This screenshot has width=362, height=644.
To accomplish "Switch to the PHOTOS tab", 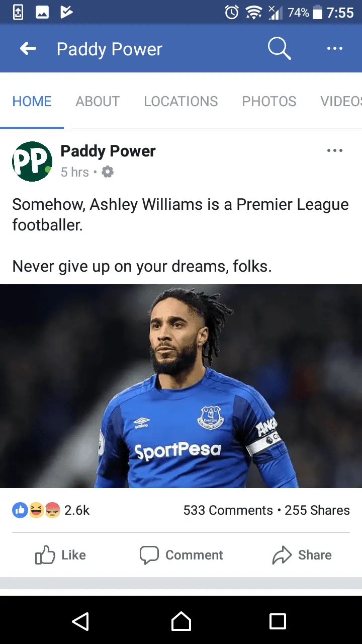I will [269, 101].
